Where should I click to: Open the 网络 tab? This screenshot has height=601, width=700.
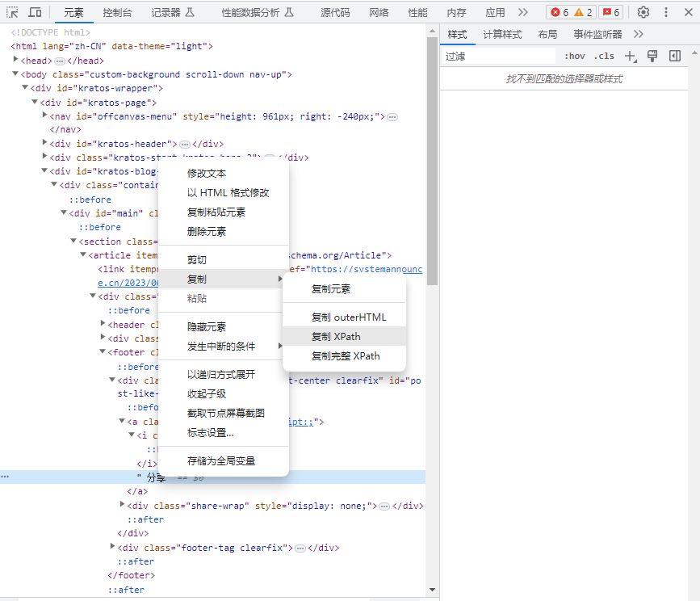(x=379, y=12)
